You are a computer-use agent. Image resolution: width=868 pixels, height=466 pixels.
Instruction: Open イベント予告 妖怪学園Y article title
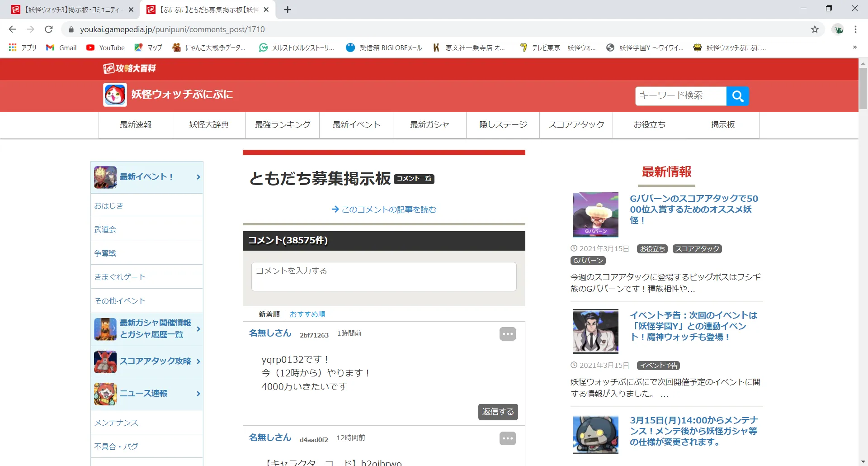point(693,326)
